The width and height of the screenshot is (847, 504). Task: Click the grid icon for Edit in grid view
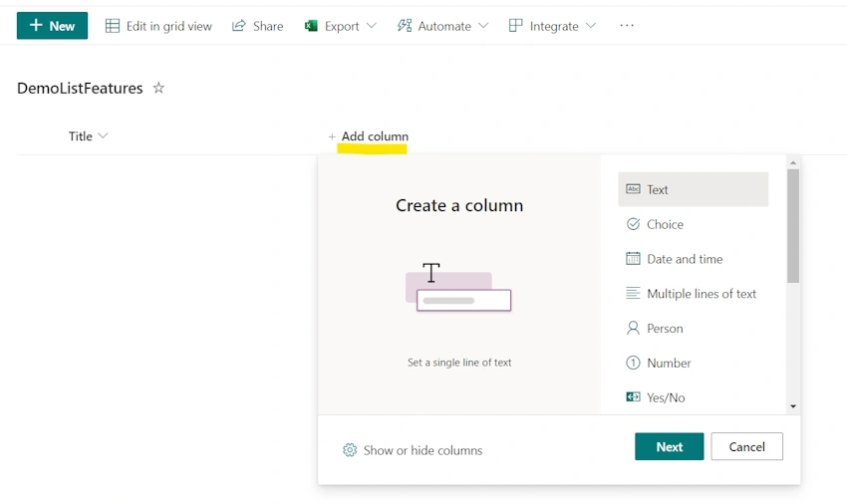pos(113,26)
